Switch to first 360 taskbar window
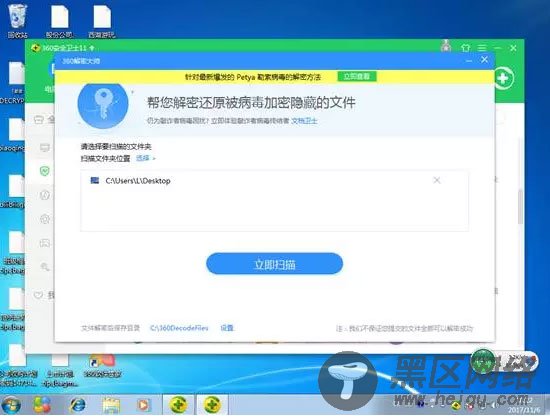 (179, 405)
